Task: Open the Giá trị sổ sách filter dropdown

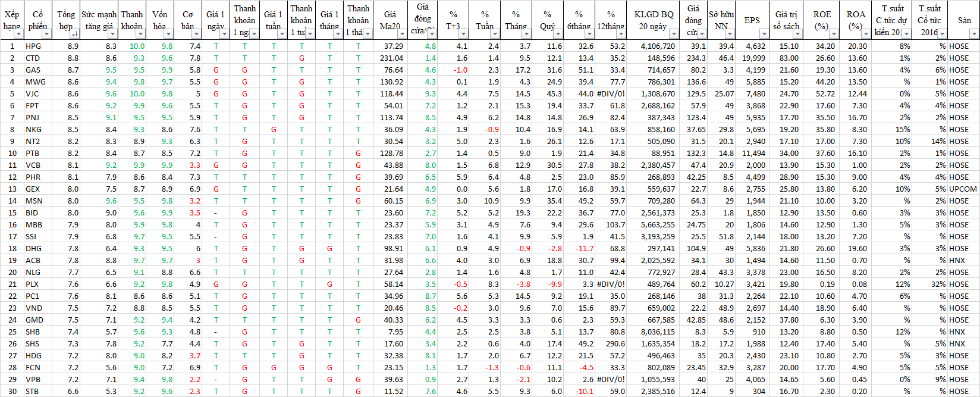Action: click(797, 34)
